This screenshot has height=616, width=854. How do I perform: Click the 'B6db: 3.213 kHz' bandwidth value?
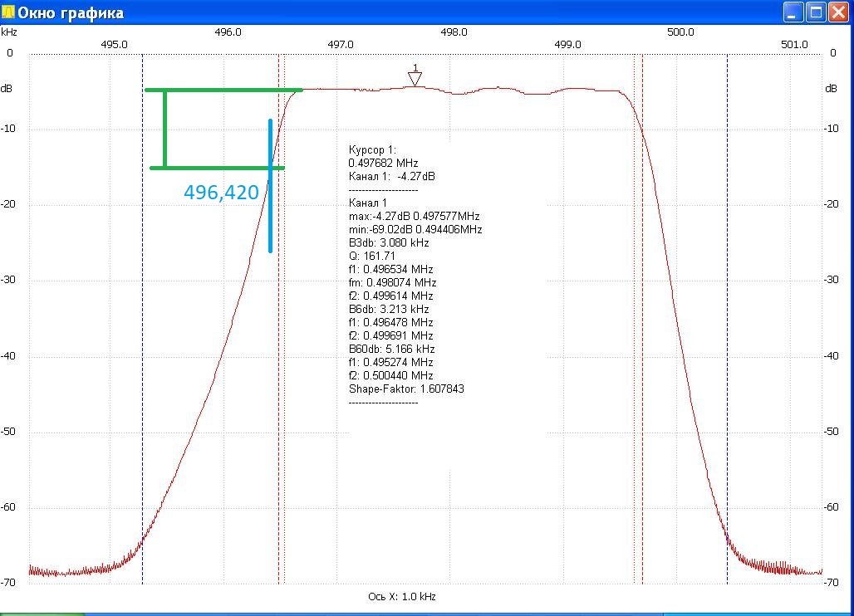pyautogui.click(x=388, y=309)
